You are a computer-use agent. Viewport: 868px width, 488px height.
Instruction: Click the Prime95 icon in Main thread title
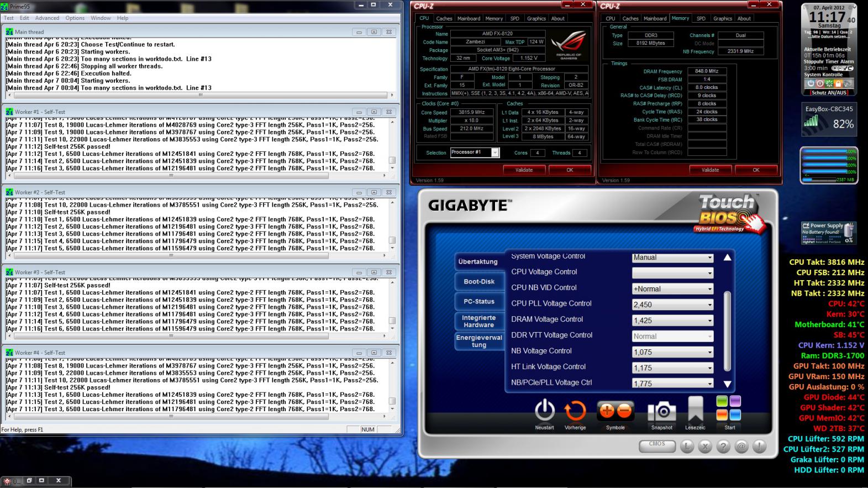[x=9, y=32]
